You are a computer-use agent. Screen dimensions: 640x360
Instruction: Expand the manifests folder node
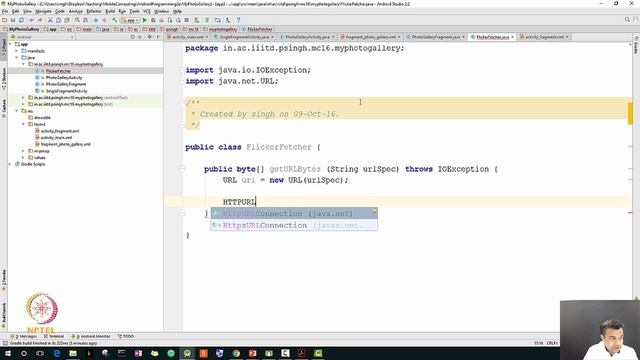(17, 51)
